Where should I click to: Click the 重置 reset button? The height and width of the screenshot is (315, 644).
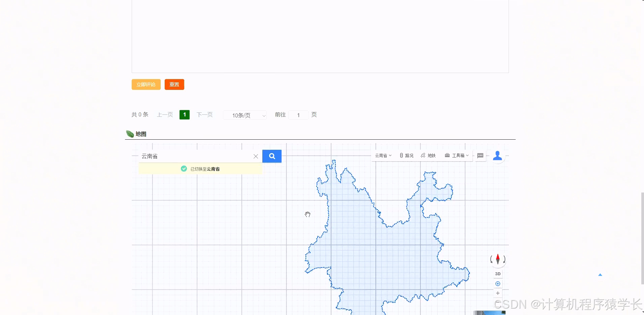[174, 84]
